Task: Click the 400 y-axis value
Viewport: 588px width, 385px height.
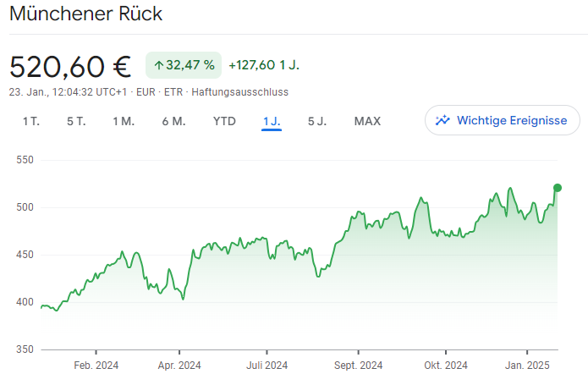Action: coord(25,302)
